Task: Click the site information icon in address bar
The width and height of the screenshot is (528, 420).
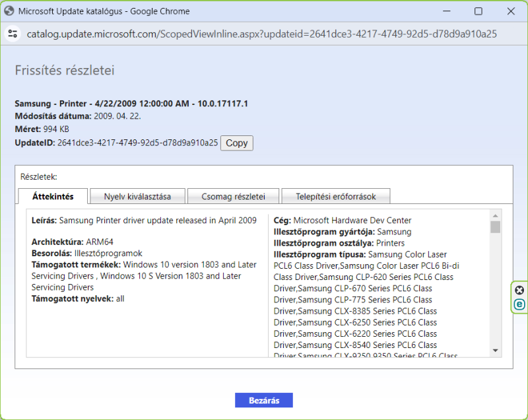Action: click(13, 34)
